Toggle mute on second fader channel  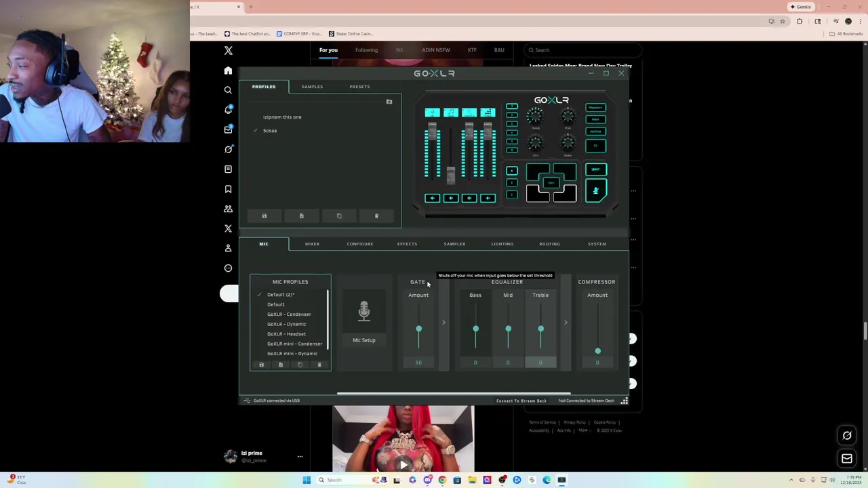click(450, 198)
